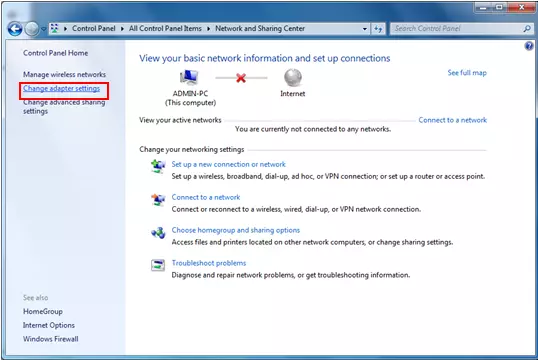Open the address bar history dropdown
538x360 pixels.
click(365, 29)
